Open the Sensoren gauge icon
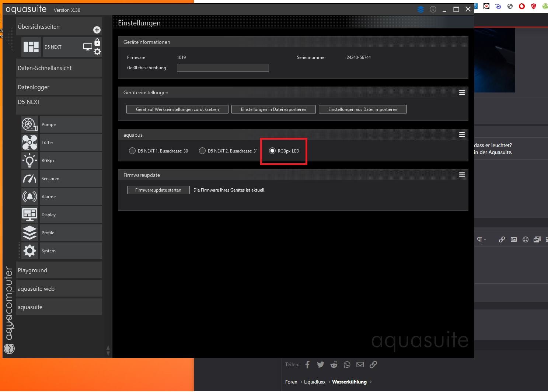This screenshot has height=392, width=548. point(29,179)
